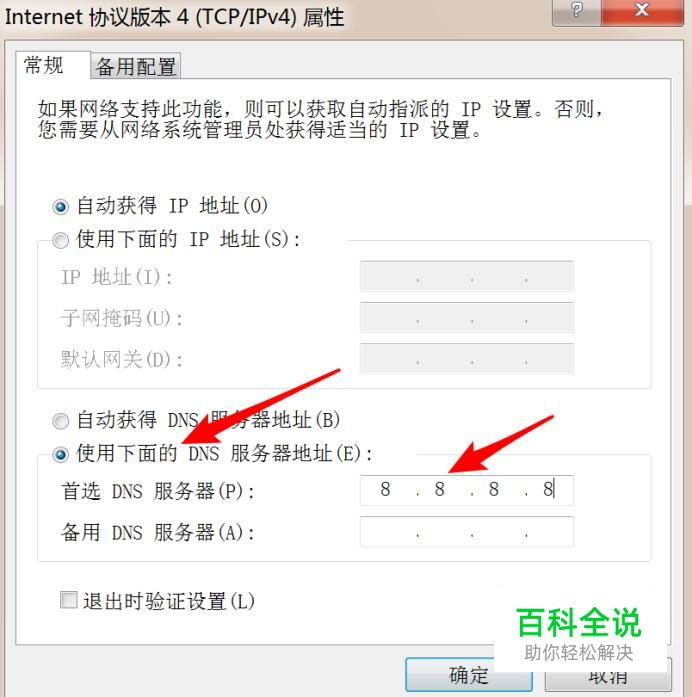Click last octet of preferred DNS
The image size is (692, 697).
pos(548,489)
